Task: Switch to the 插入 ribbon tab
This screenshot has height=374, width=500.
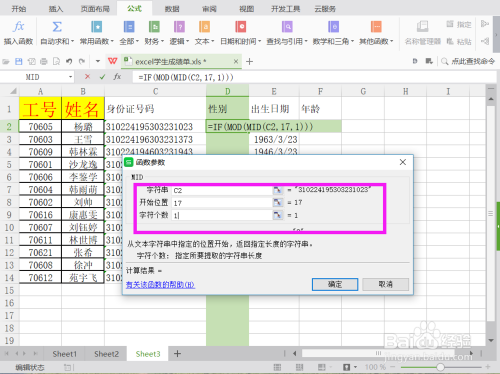Action: [56, 9]
